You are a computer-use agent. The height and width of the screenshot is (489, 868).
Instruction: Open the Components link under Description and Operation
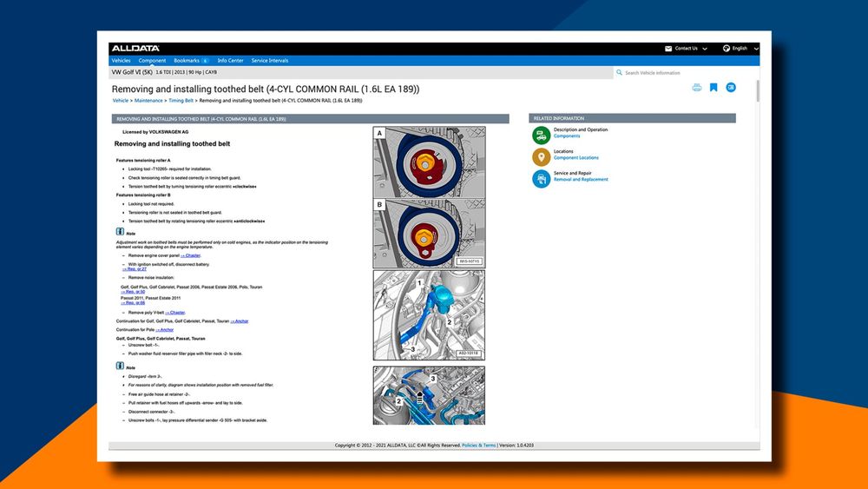pyautogui.click(x=567, y=135)
